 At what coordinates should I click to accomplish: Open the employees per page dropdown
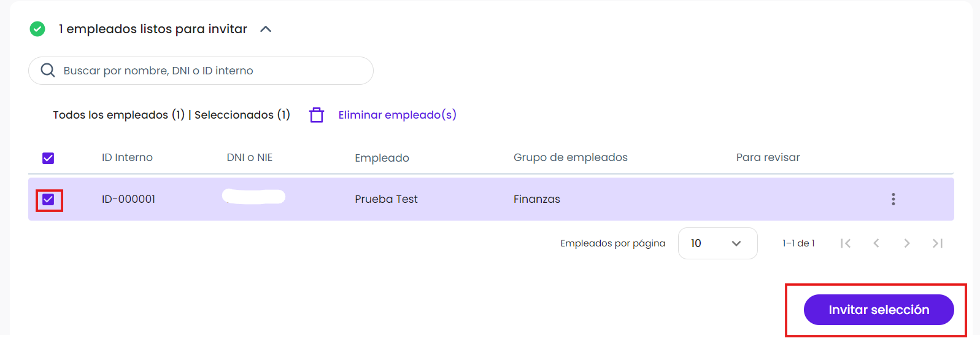[x=717, y=243]
